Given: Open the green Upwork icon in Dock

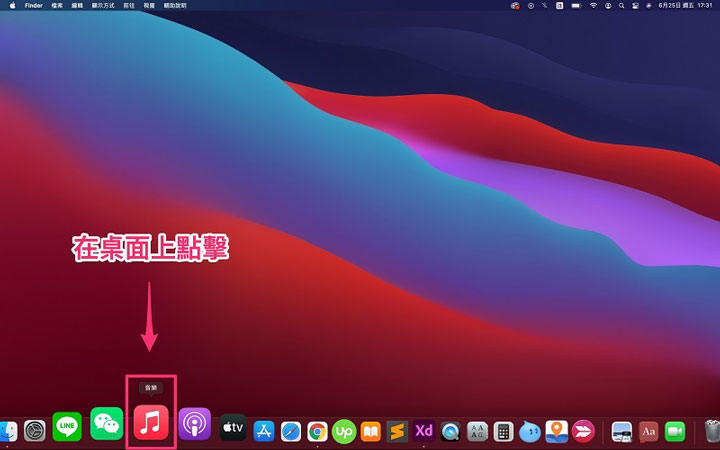Looking at the screenshot, I should 344,431.
